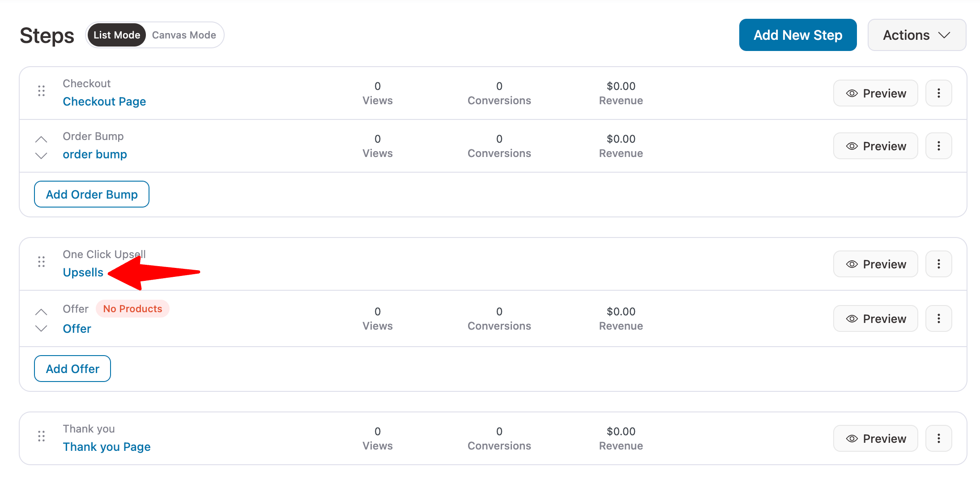980x492 pixels.
Task: Select List Mode view
Action: click(x=117, y=35)
